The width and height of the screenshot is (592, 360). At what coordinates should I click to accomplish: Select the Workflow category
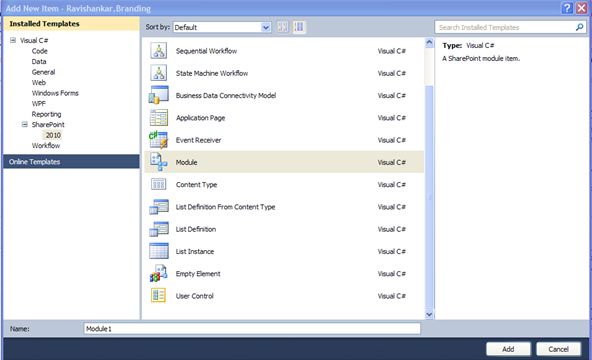point(46,146)
